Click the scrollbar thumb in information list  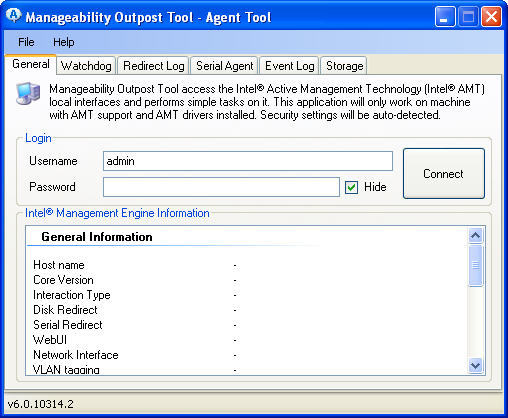[x=476, y=265]
